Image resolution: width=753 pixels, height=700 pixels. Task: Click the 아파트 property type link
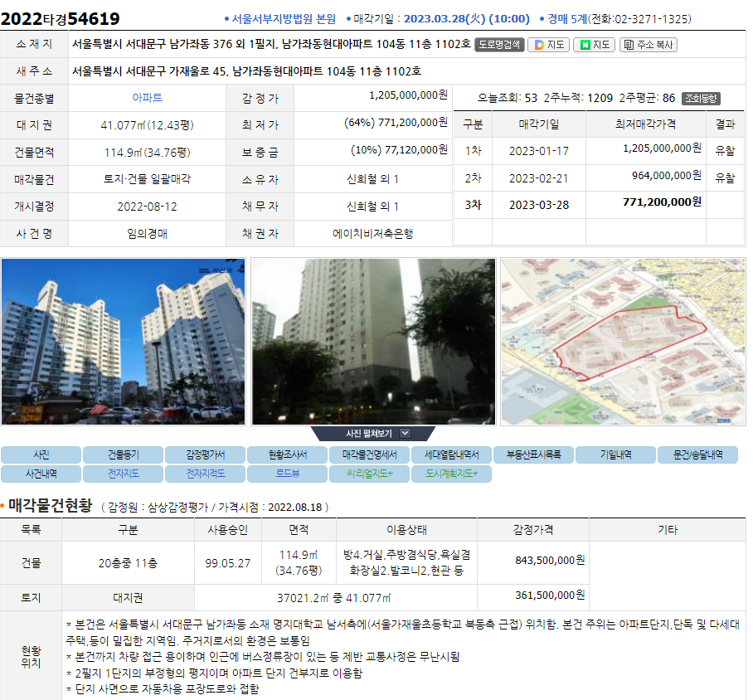(x=147, y=98)
